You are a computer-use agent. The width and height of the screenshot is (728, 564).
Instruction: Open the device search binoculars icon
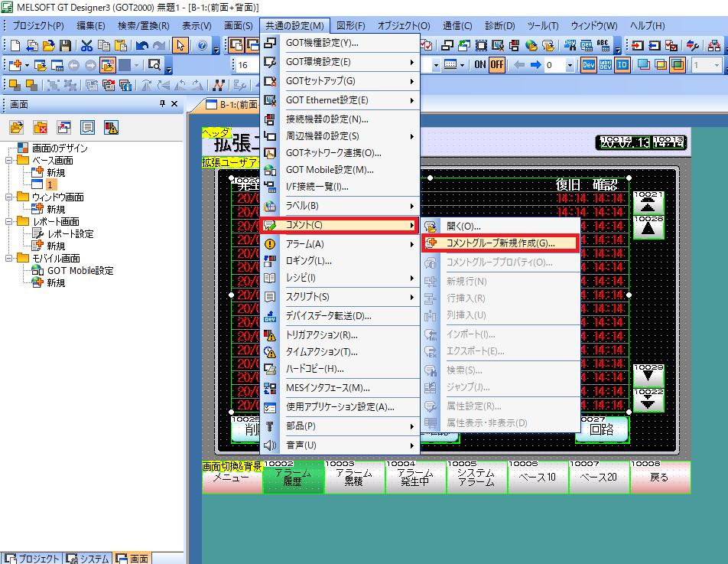coord(570,45)
